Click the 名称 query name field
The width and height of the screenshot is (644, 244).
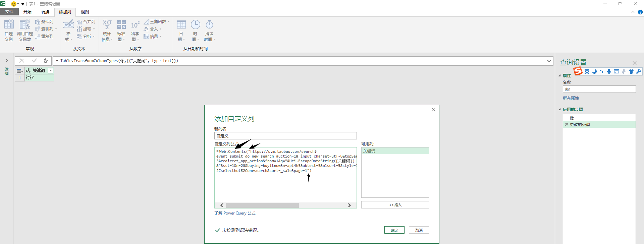[599, 89]
